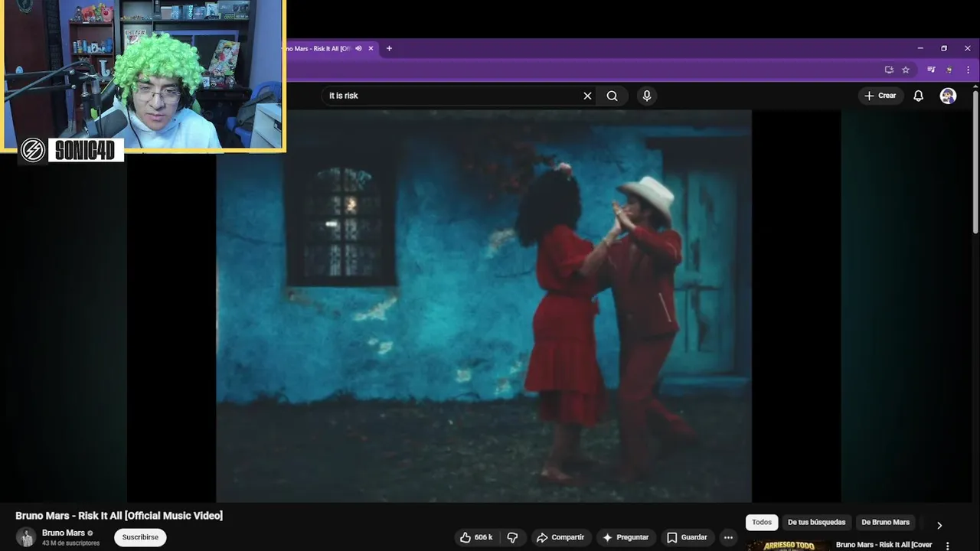Image resolution: width=980 pixels, height=551 pixels.
Task: Click the SONIC4D logo overlay
Action: coord(72,150)
